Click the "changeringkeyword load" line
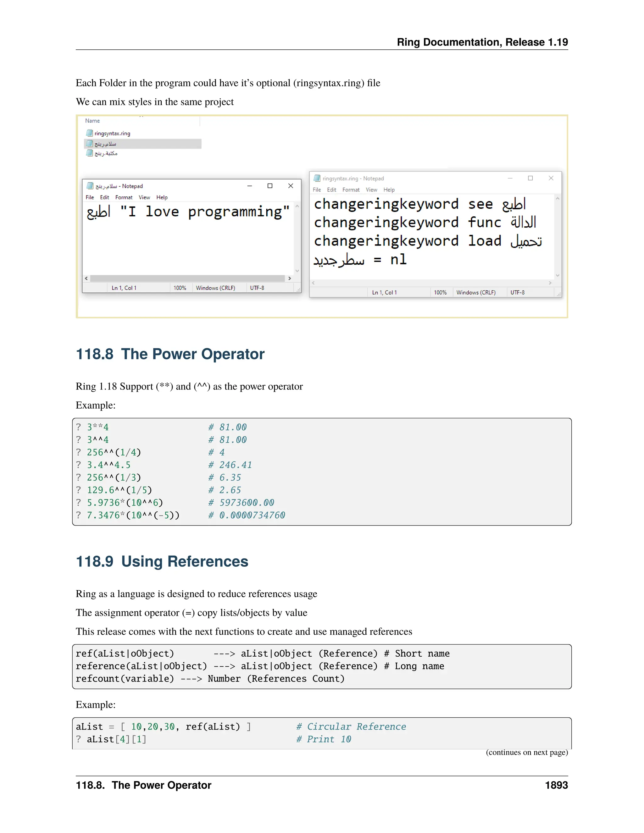 pyautogui.click(x=428, y=241)
